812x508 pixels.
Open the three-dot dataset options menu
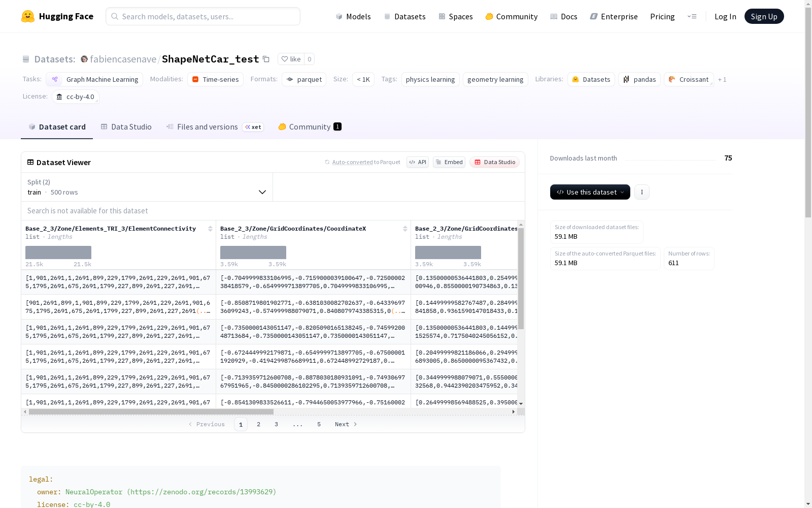click(642, 192)
